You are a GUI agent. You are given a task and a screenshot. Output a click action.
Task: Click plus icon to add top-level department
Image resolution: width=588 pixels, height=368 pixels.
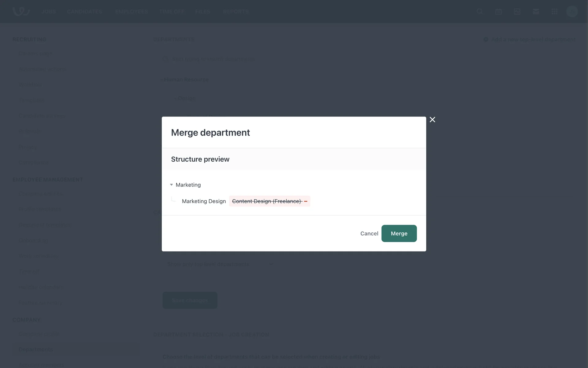click(x=486, y=40)
